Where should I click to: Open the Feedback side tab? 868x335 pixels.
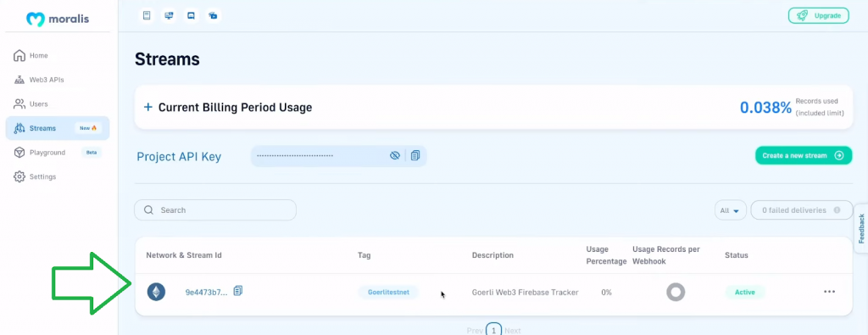tap(861, 228)
